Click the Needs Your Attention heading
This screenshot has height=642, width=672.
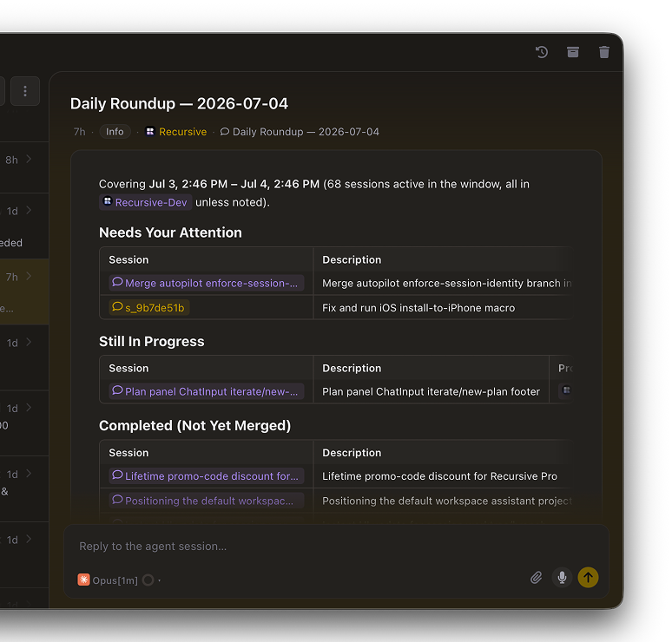tap(170, 233)
